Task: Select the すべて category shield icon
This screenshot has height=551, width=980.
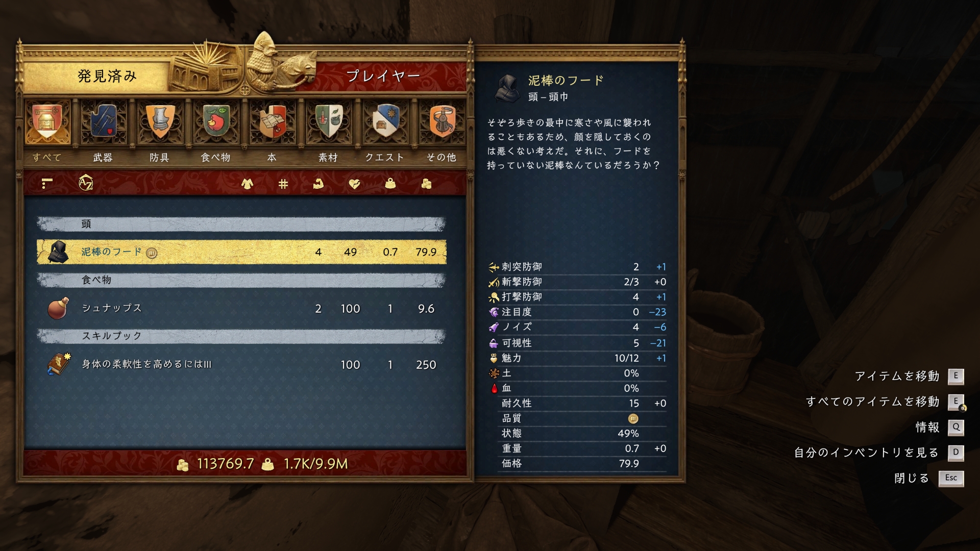Action: [47, 122]
